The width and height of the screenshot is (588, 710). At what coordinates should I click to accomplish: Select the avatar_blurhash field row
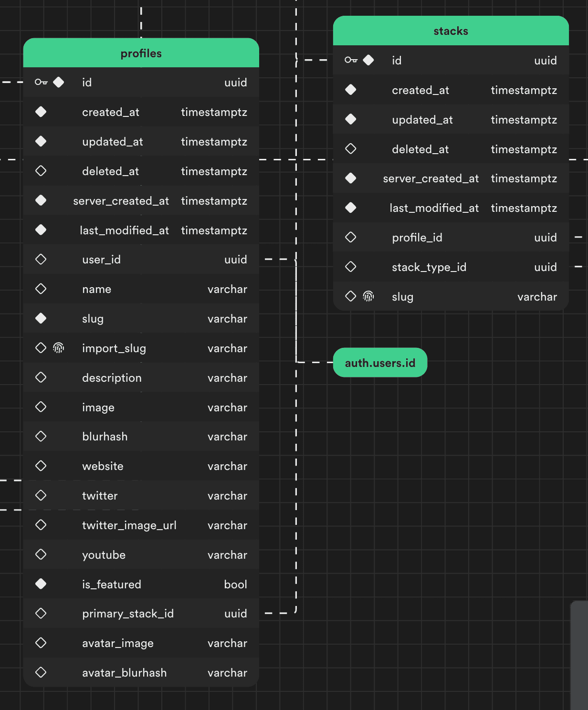(x=141, y=672)
